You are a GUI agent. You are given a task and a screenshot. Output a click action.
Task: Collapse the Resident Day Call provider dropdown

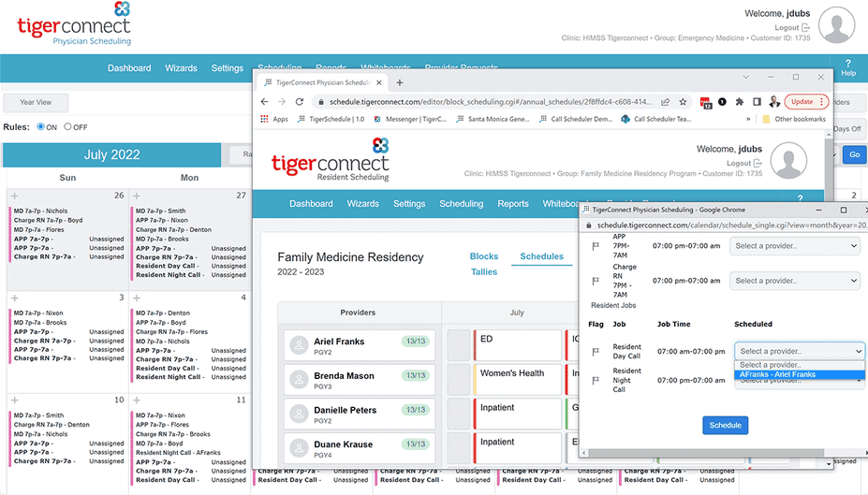(x=799, y=351)
